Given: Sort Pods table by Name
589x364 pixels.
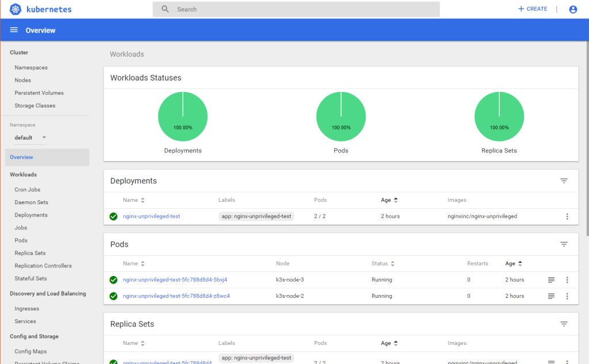Looking at the screenshot, I should (x=133, y=264).
